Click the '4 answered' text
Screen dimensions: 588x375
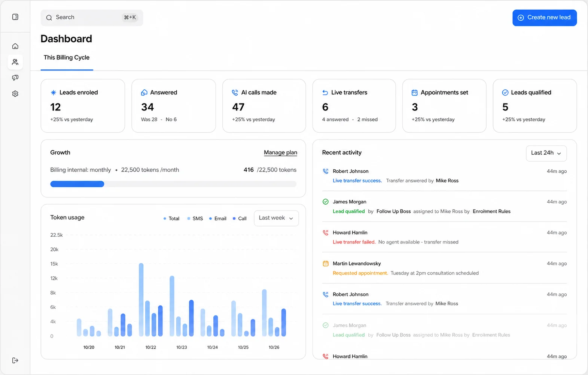(335, 120)
